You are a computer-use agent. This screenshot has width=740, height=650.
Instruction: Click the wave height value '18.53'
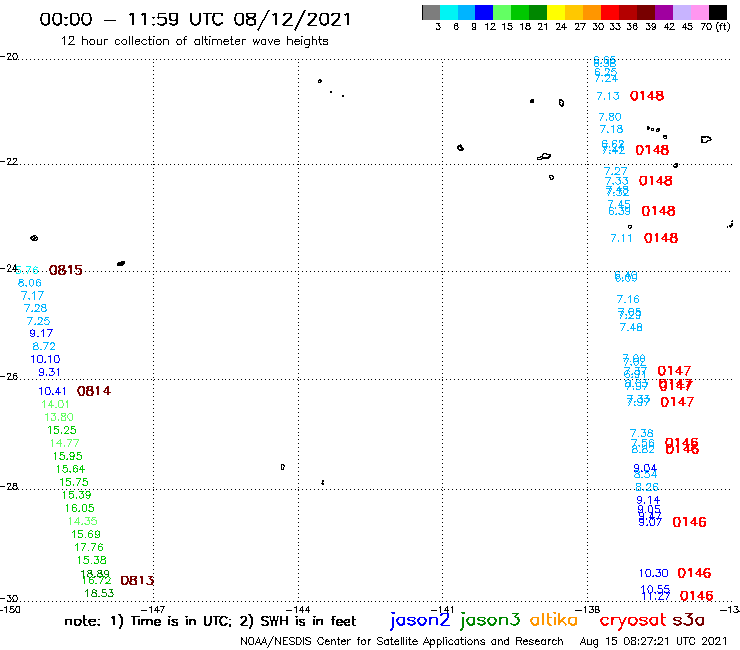[99, 593]
